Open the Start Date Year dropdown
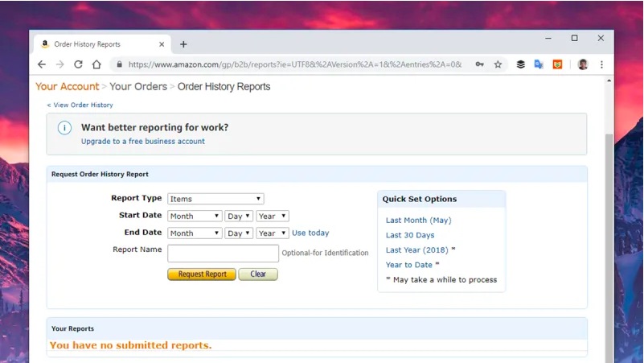Viewport: 644px width, 363px height. 273,217
